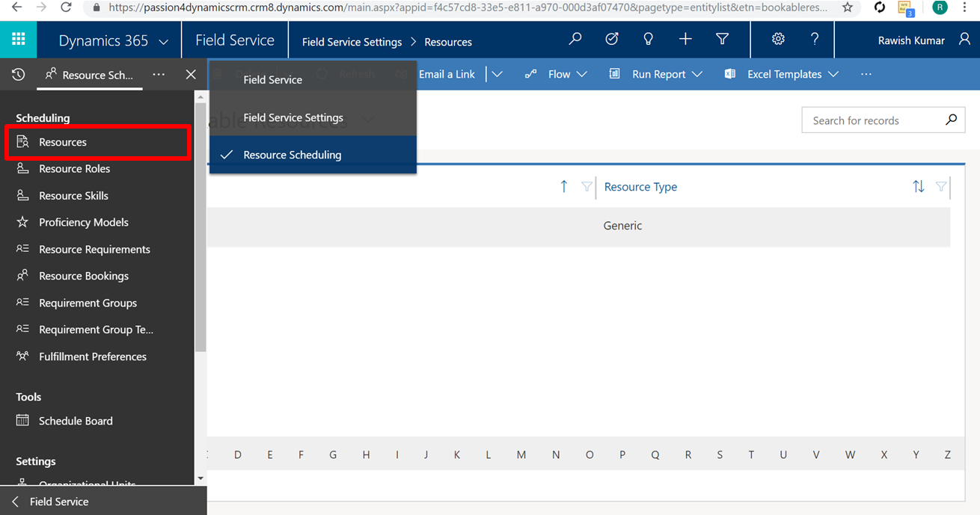Click Email a Link button
980x515 pixels.
(447, 74)
